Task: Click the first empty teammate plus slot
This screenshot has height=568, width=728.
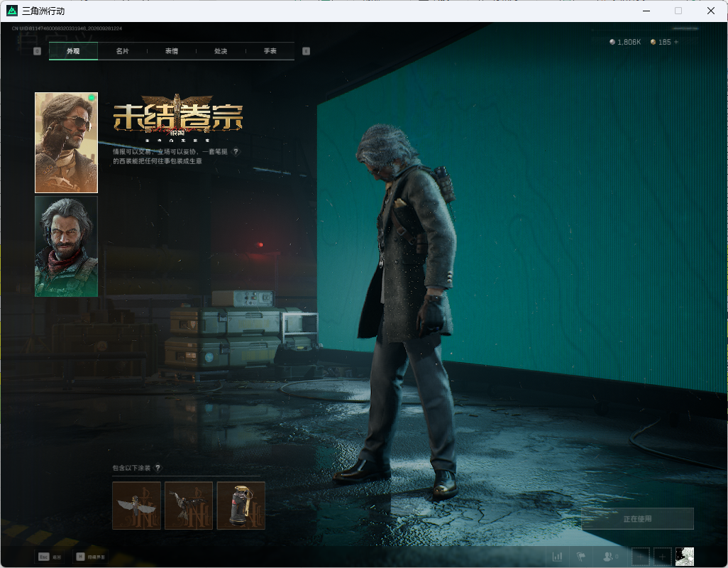Action: [x=641, y=557]
